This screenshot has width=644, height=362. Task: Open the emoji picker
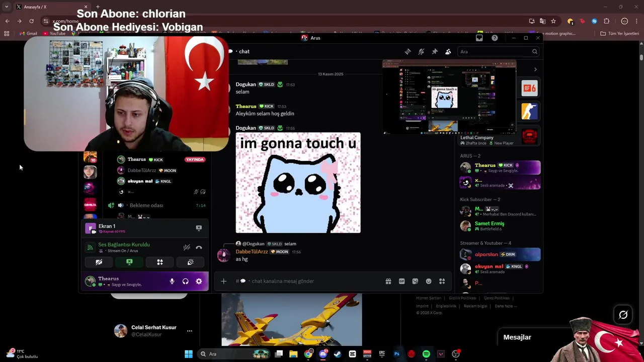click(429, 281)
